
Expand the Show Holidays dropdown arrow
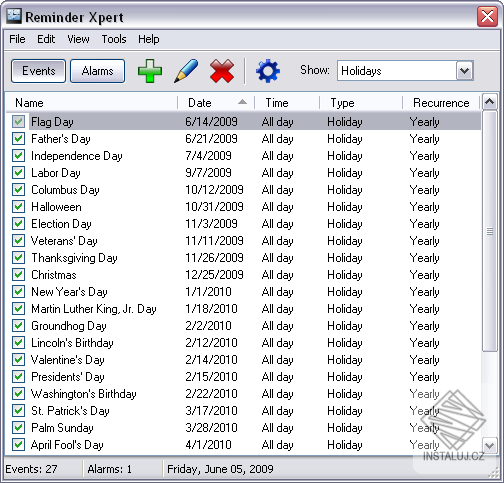tap(465, 71)
